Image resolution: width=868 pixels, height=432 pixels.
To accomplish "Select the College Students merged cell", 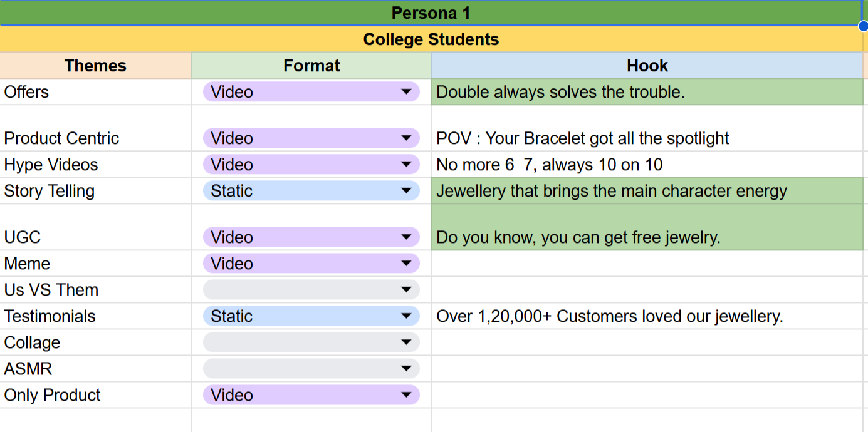I will (x=431, y=39).
